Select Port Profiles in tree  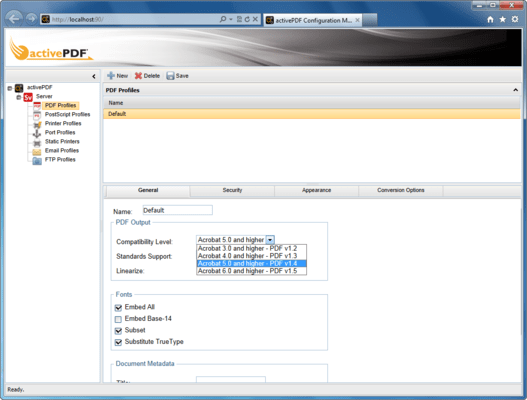point(60,132)
